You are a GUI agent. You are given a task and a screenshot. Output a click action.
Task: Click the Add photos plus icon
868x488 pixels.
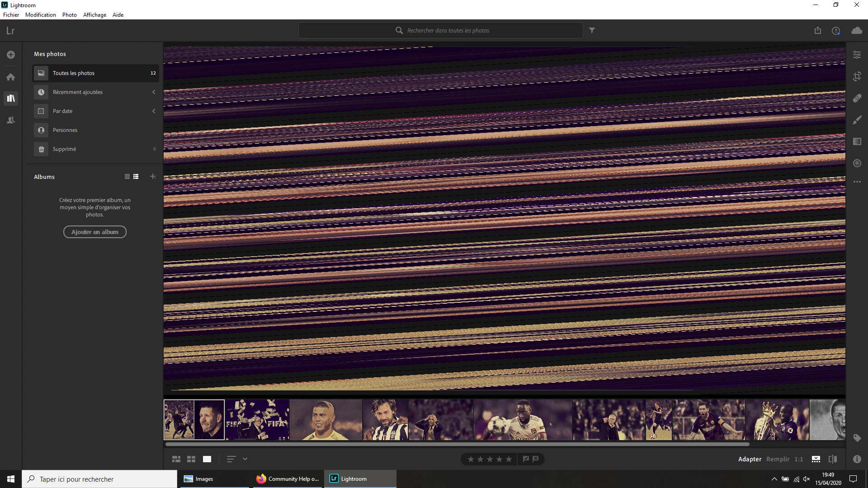(x=11, y=55)
